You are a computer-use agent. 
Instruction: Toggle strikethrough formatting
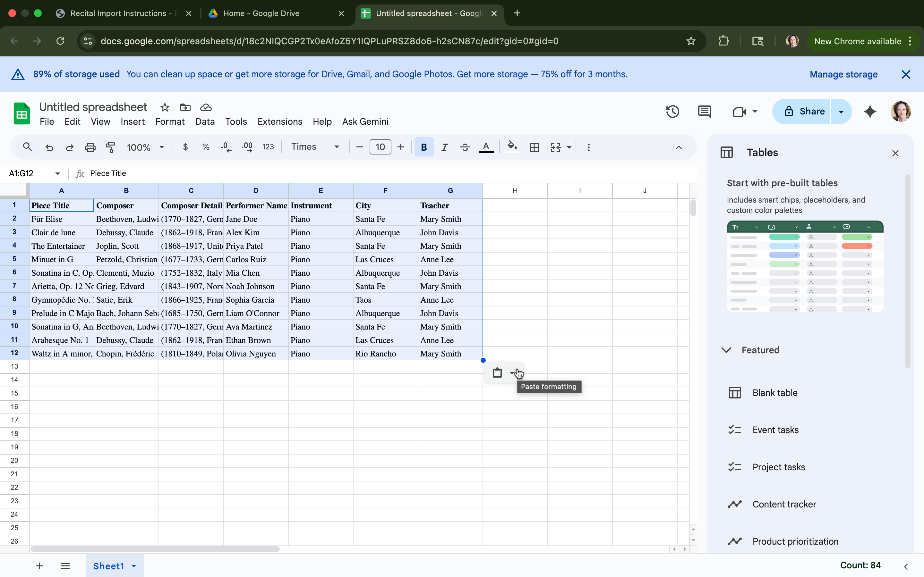pyautogui.click(x=465, y=147)
